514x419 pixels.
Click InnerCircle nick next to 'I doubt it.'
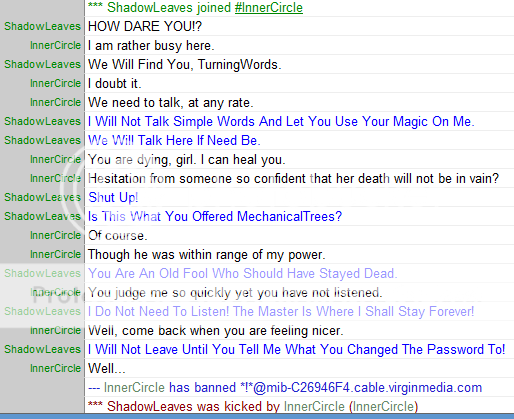click(x=55, y=83)
